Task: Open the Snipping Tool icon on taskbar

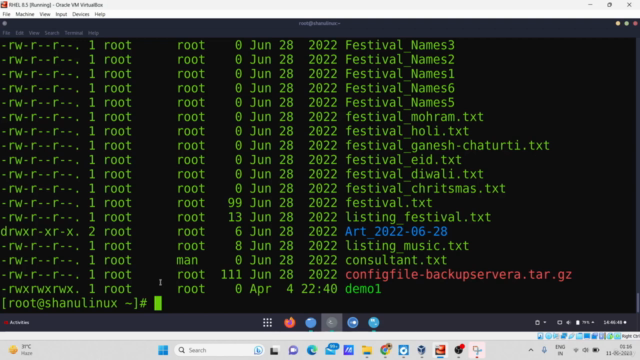Action: [477, 350]
